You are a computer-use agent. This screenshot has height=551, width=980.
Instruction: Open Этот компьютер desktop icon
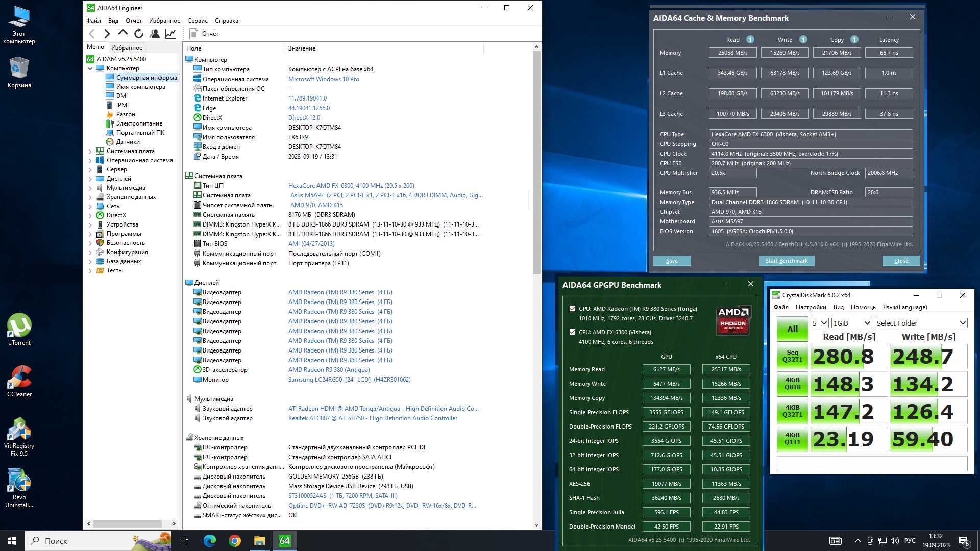tap(19, 24)
